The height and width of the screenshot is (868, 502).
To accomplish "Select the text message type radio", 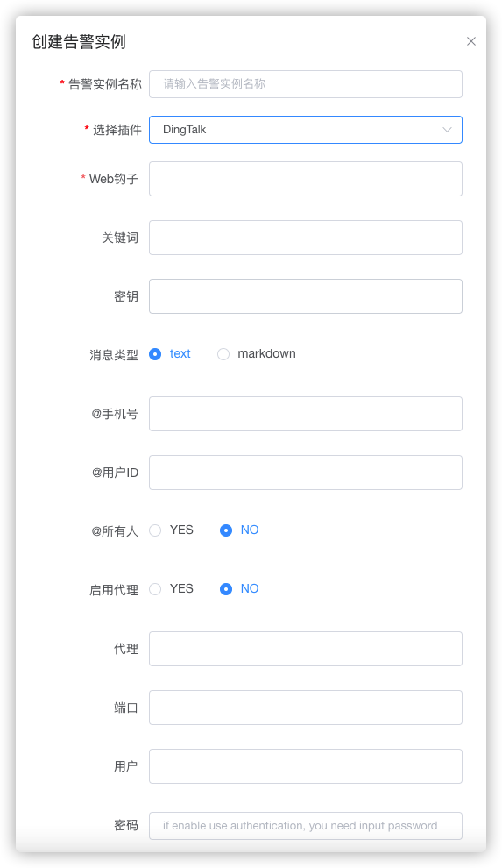I will (x=155, y=354).
